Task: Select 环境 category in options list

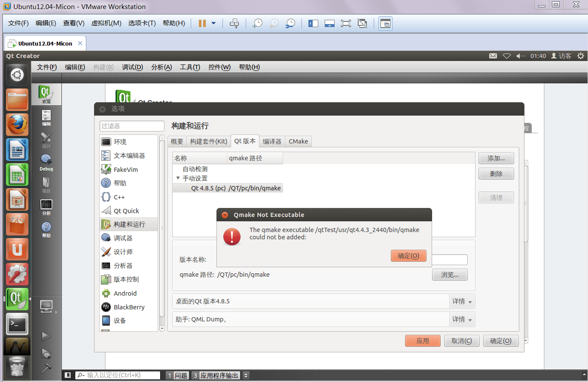Action: (128, 142)
